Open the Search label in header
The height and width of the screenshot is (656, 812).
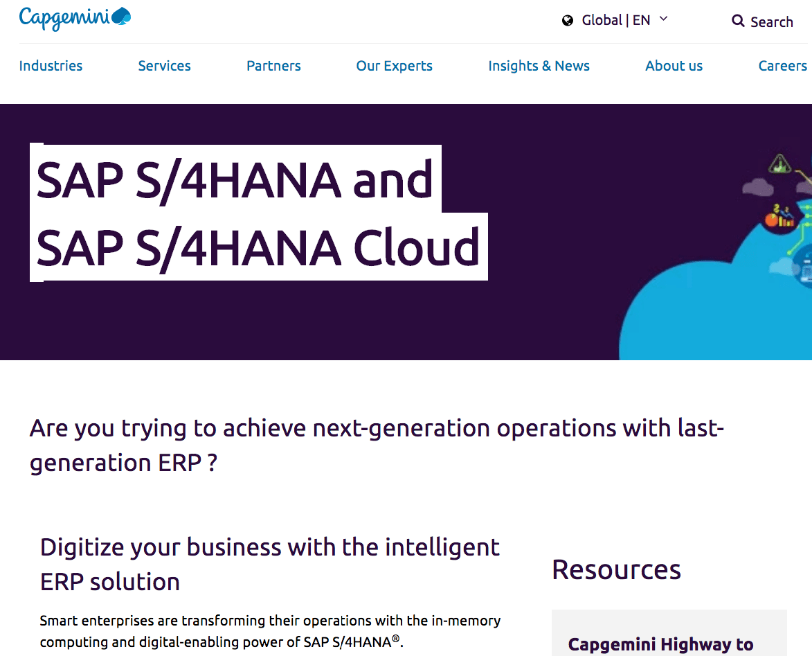(772, 21)
